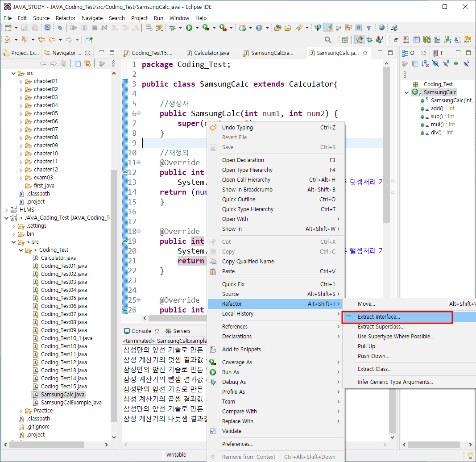This screenshot has height=462, width=476.
Task: Click Quick Fix in context menu
Action: coord(276,284)
